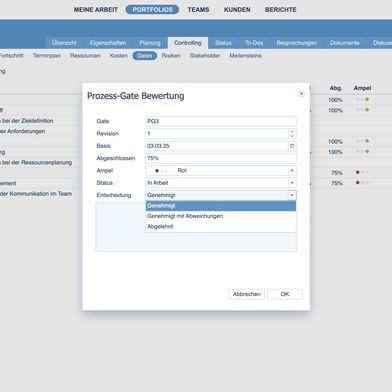Choose Genehmigt mit Abweichungen option

(221, 216)
